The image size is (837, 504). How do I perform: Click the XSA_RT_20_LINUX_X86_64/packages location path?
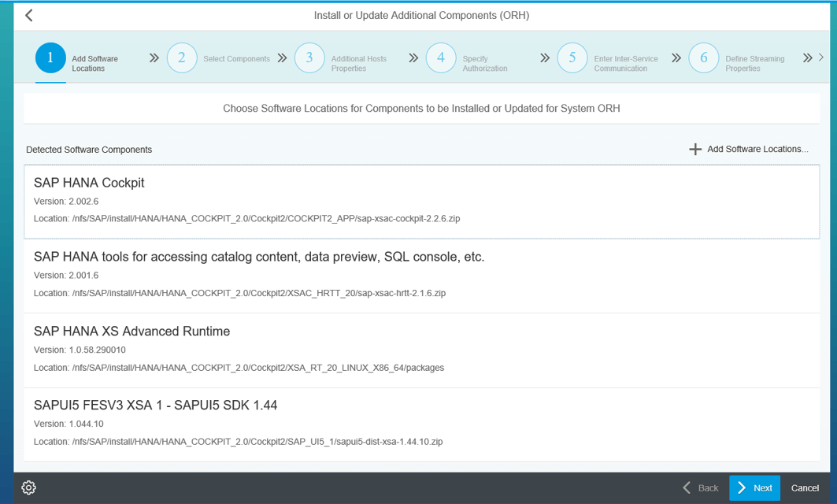coord(239,368)
